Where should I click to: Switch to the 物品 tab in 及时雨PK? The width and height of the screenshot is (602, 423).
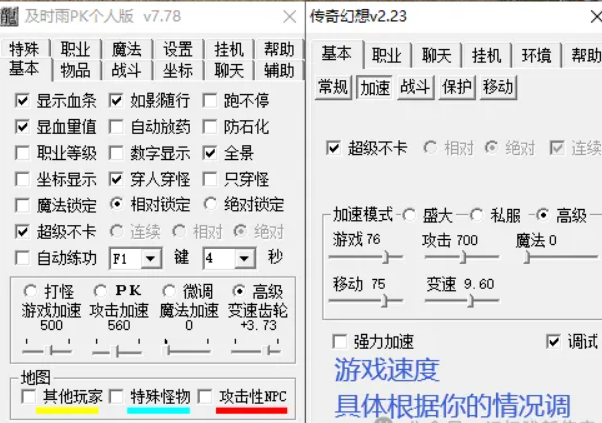[76, 71]
